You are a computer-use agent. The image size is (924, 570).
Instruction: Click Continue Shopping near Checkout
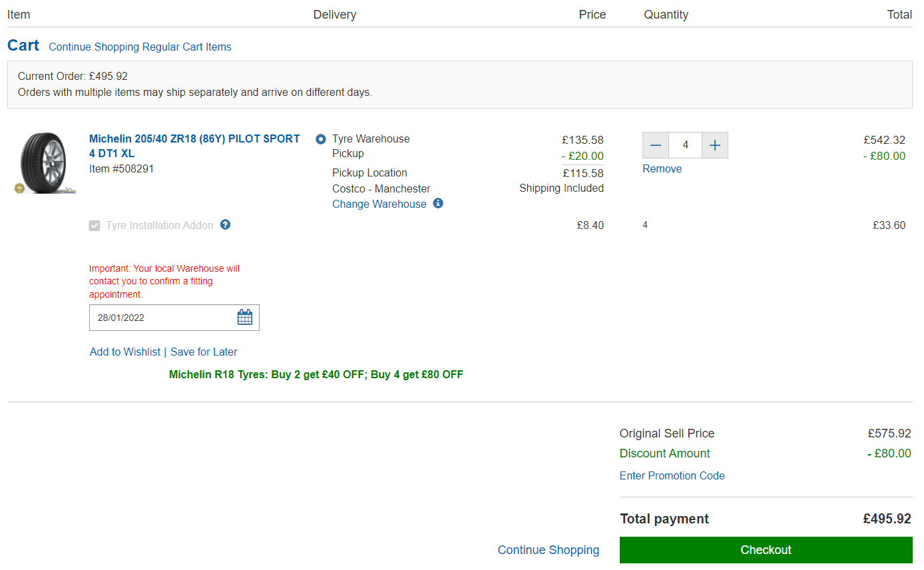tap(549, 550)
